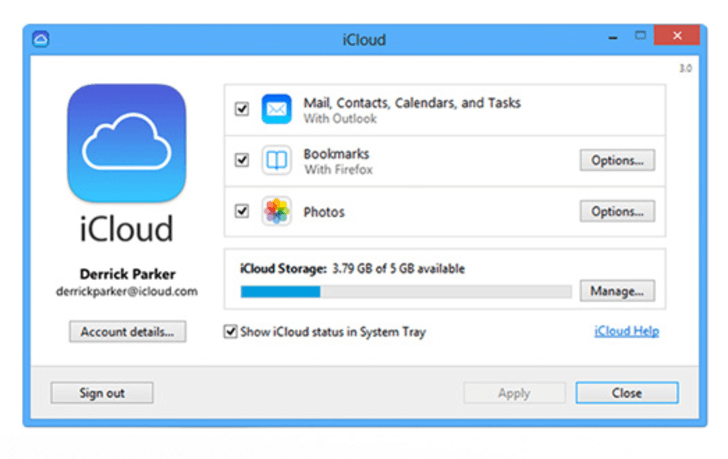
Task: Click the Mail envelope icon
Action: click(x=276, y=109)
